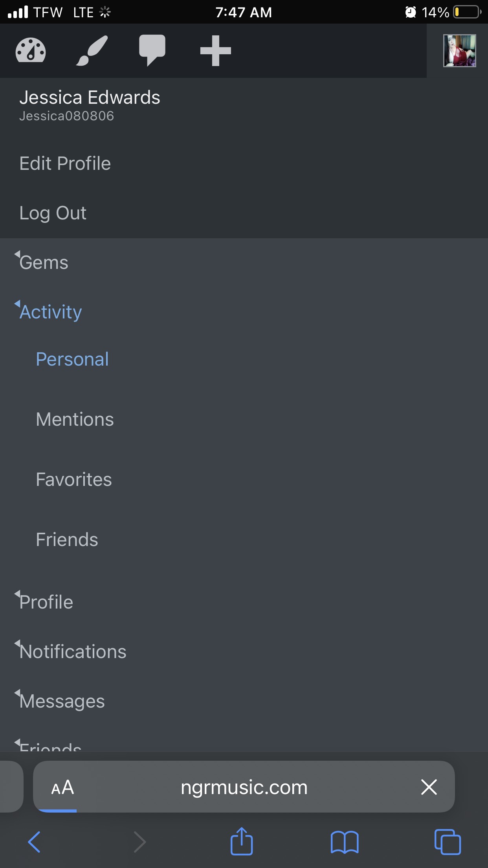Open the comments speech bubble icon

(x=152, y=50)
